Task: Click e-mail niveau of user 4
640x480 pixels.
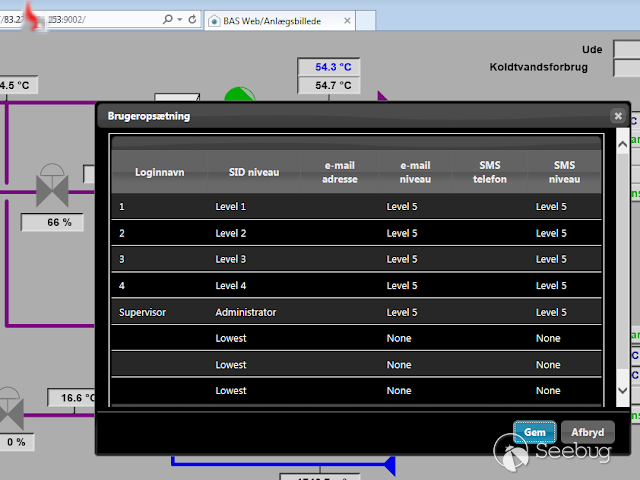Action: point(402,286)
